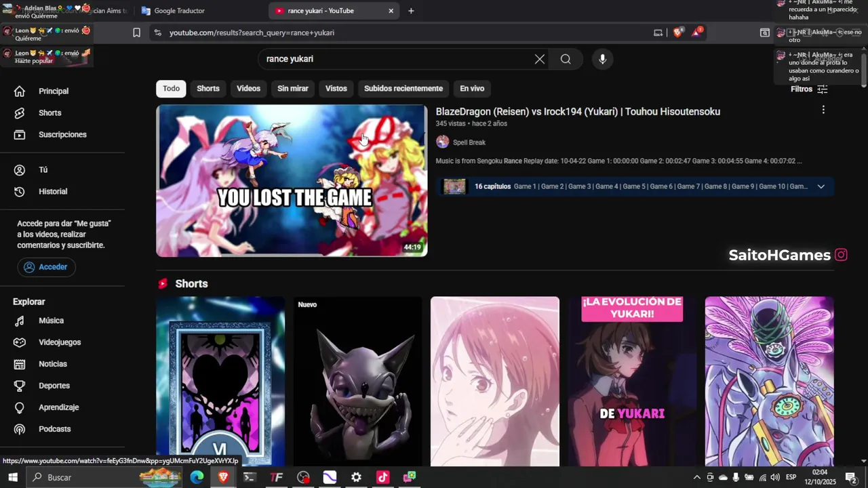868x488 pixels.
Task: Click the Spell Break channel avatar
Action: coord(442,142)
